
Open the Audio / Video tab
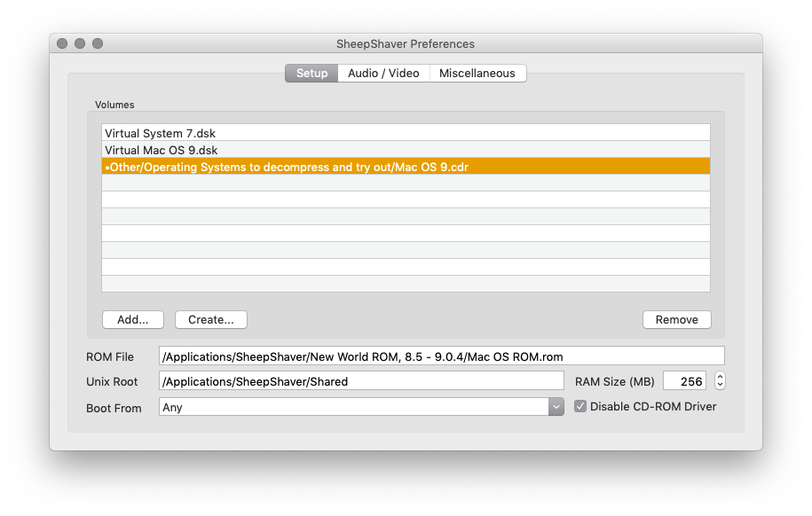point(383,73)
